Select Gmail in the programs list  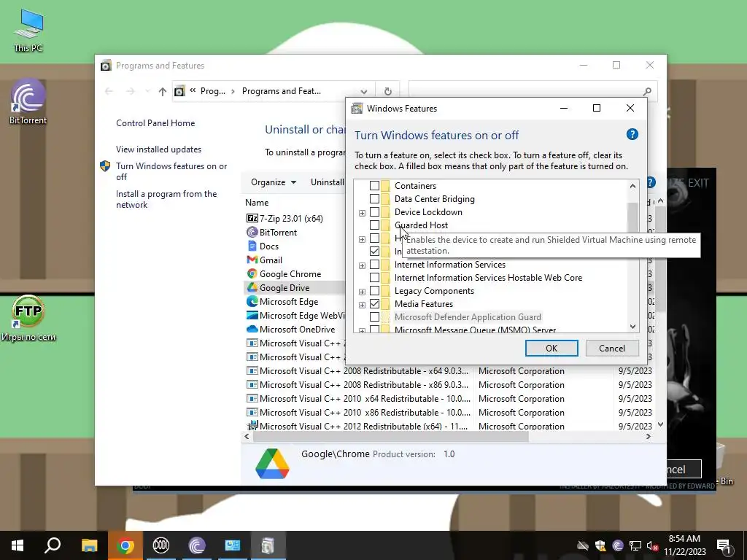pos(271,260)
